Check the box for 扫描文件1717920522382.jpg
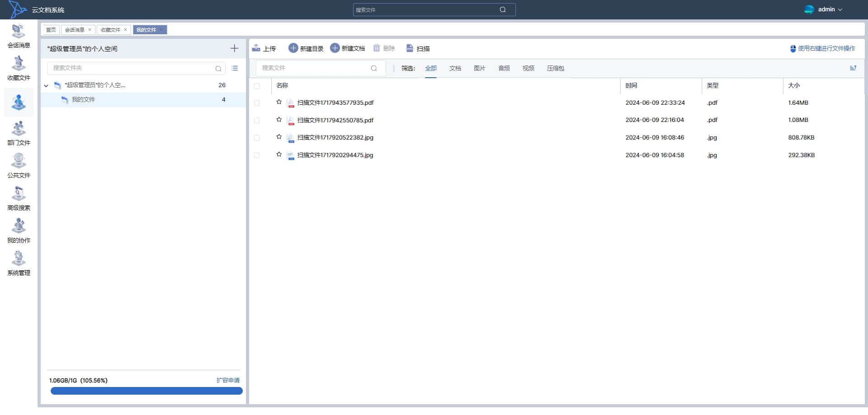This screenshot has width=868, height=415. (x=257, y=138)
